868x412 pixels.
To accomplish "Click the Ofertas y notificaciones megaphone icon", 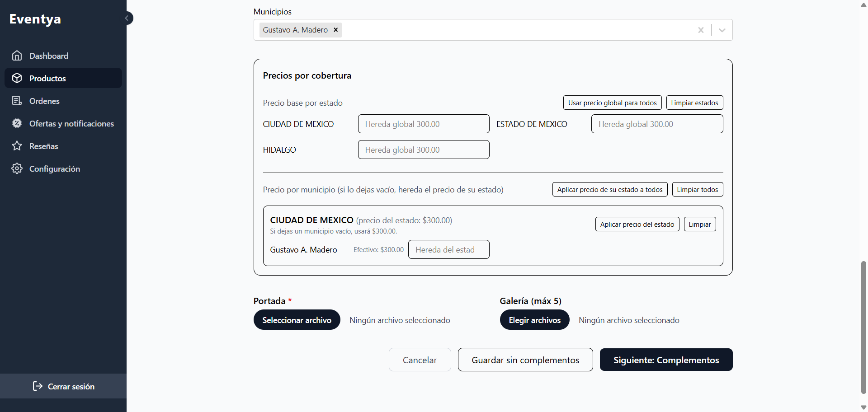I will (x=17, y=123).
